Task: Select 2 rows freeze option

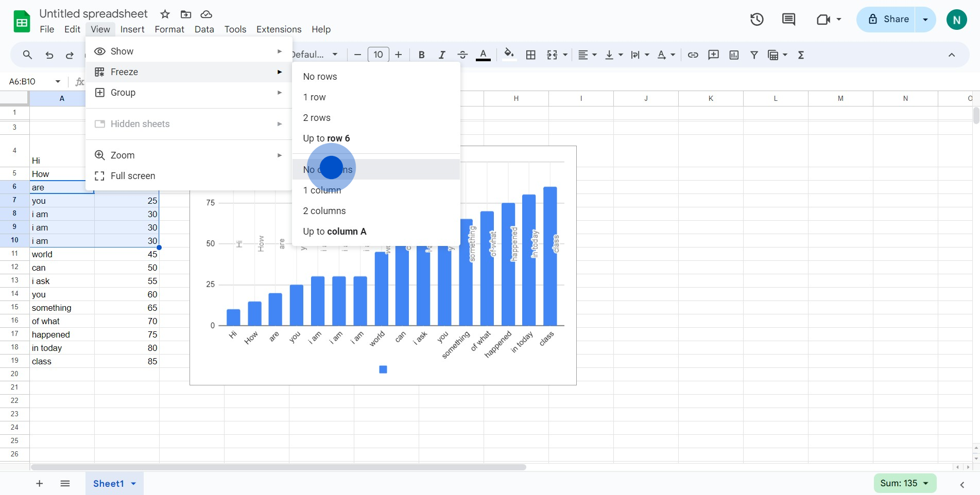Action: click(376, 118)
